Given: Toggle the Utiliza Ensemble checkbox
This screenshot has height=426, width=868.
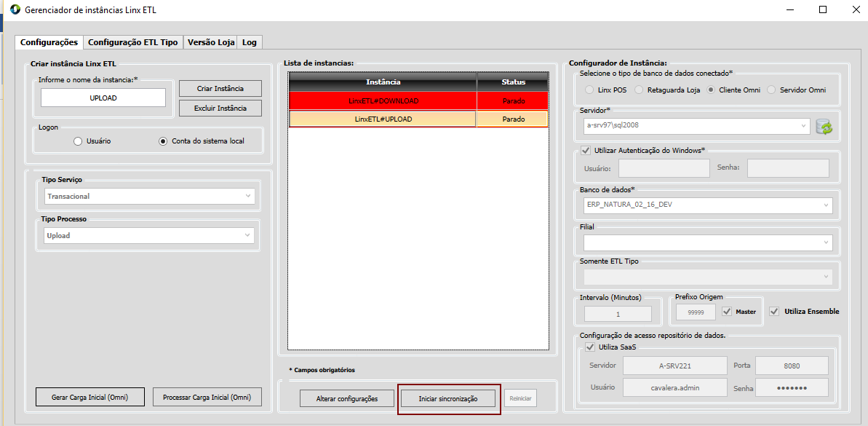Looking at the screenshot, I should [774, 312].
